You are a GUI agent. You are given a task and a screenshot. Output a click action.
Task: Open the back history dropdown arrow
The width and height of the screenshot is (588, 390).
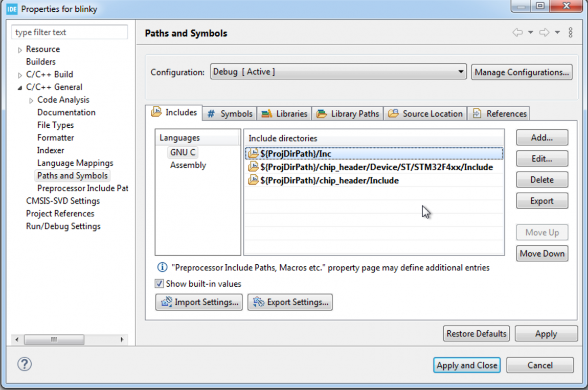pos(531,33)
